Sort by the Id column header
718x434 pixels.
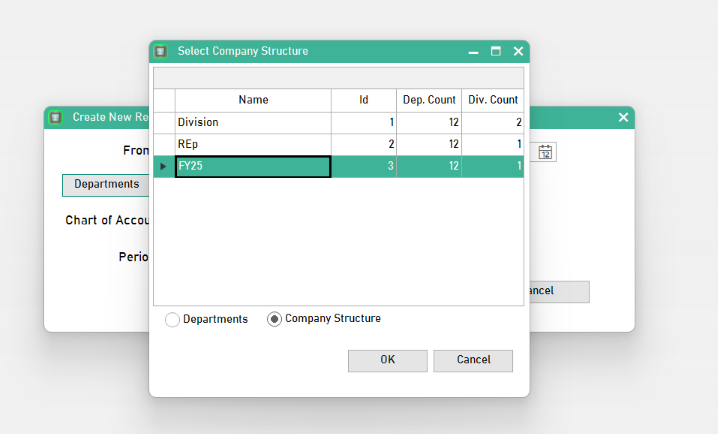pyautogui.click(x=364, y=100)
